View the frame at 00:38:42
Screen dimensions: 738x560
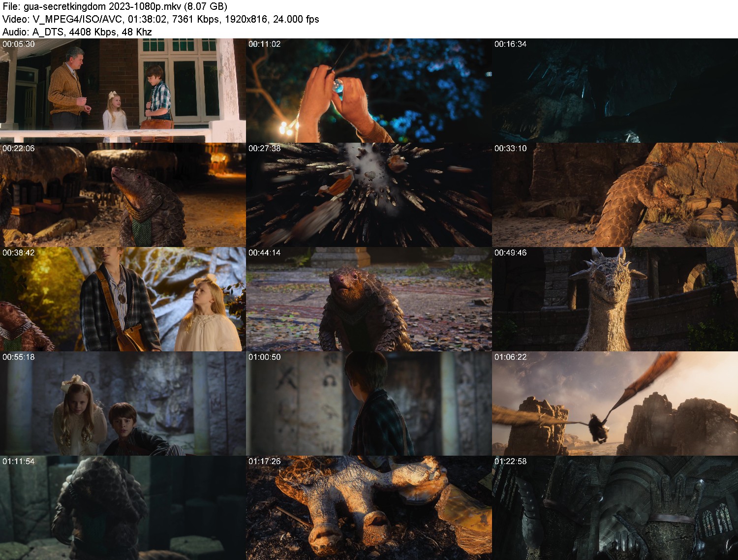[123, 299]
